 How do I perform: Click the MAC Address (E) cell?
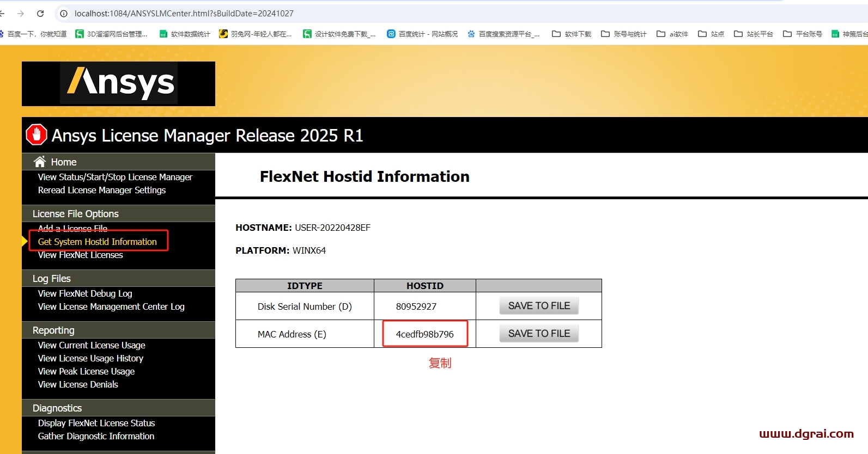point(305,334)
